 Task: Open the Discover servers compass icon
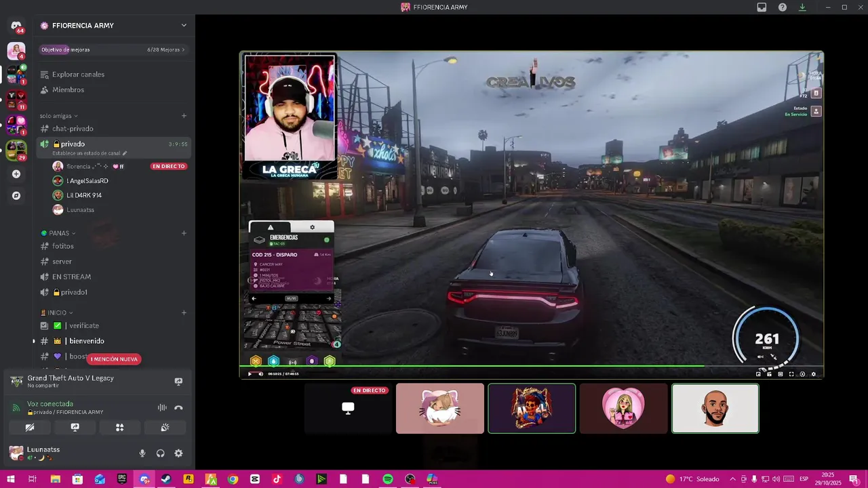coord(16,196)
